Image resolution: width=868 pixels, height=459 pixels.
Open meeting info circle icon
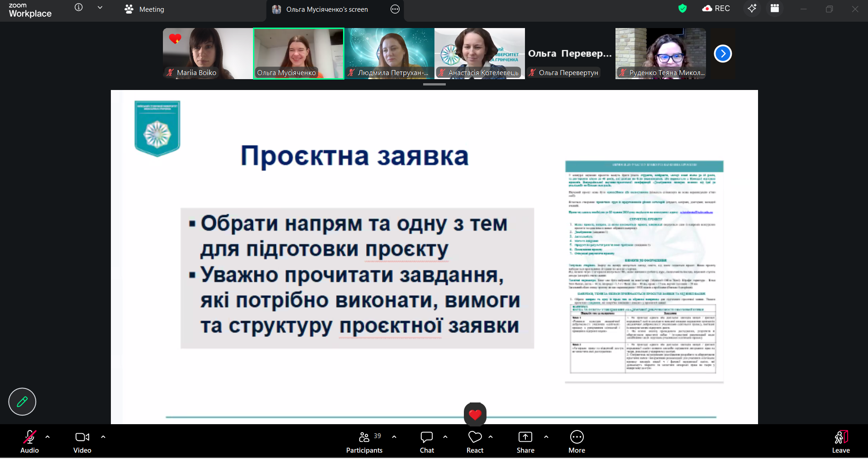(79, 8)
